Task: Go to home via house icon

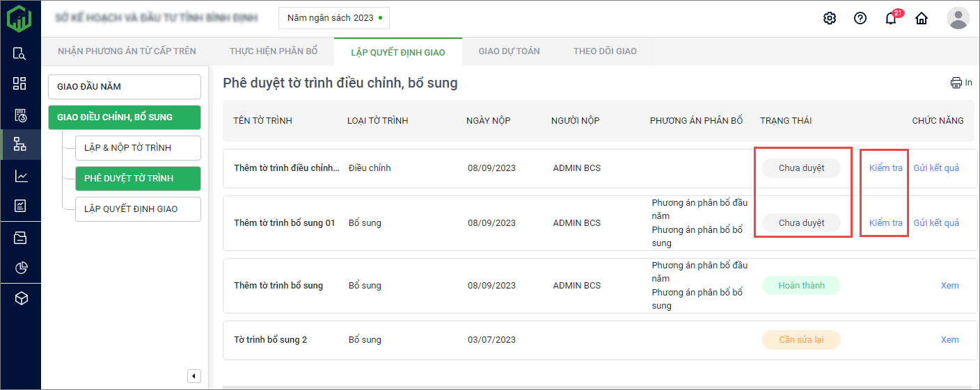Action: click(922, 18)
